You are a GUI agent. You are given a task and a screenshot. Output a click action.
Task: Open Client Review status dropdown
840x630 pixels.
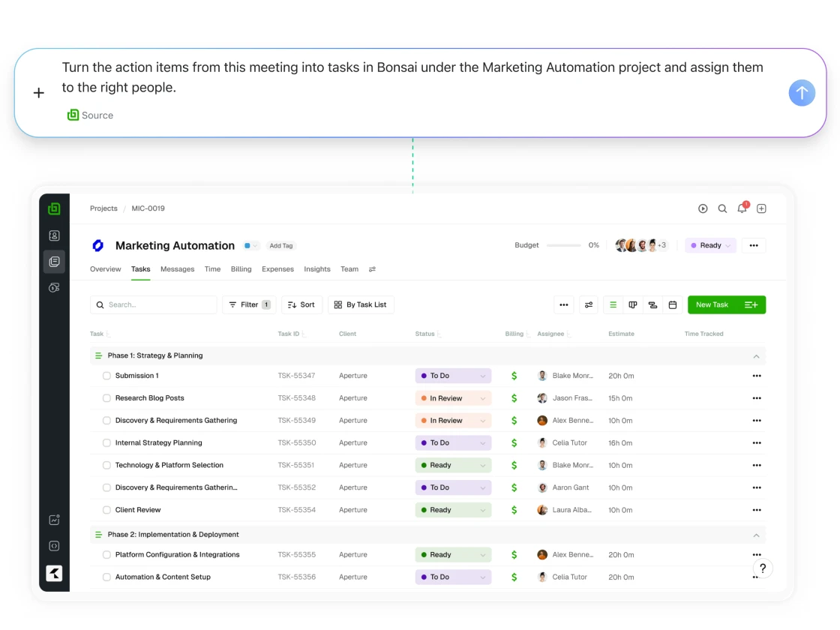tap(453, 510)
